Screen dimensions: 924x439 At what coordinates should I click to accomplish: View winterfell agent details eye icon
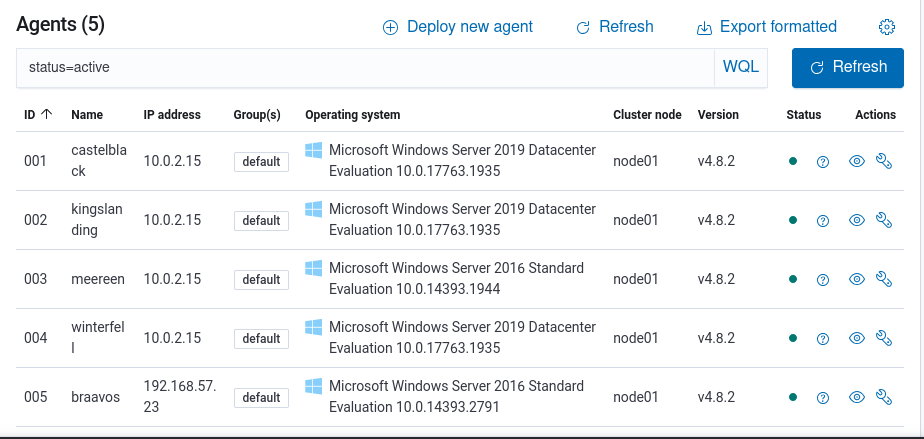856,339
